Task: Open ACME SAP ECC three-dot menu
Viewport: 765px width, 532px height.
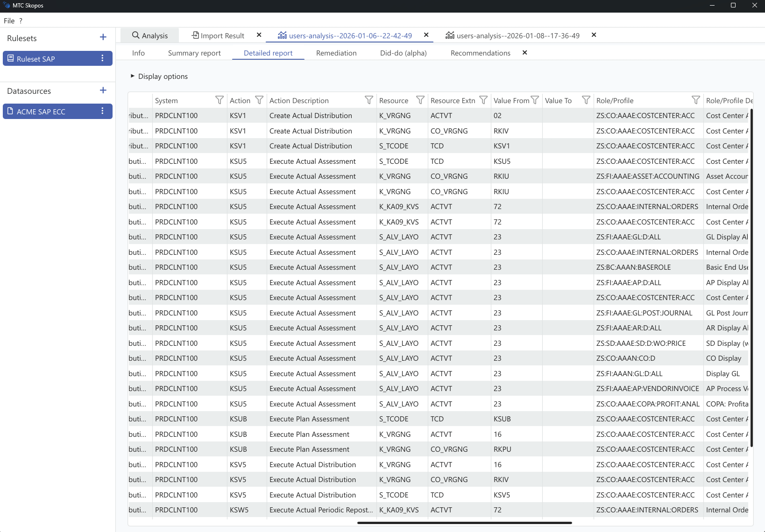Action: pyautogui.click(x=102, y=111)
